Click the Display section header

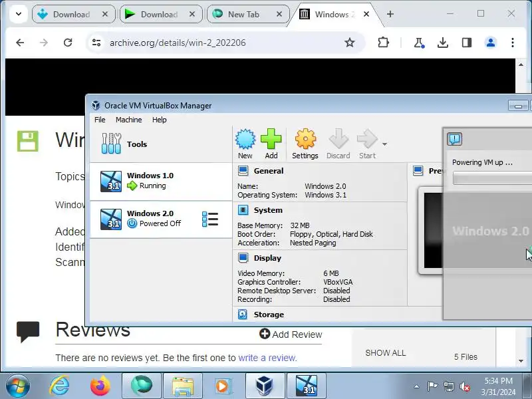coord(267,258)
